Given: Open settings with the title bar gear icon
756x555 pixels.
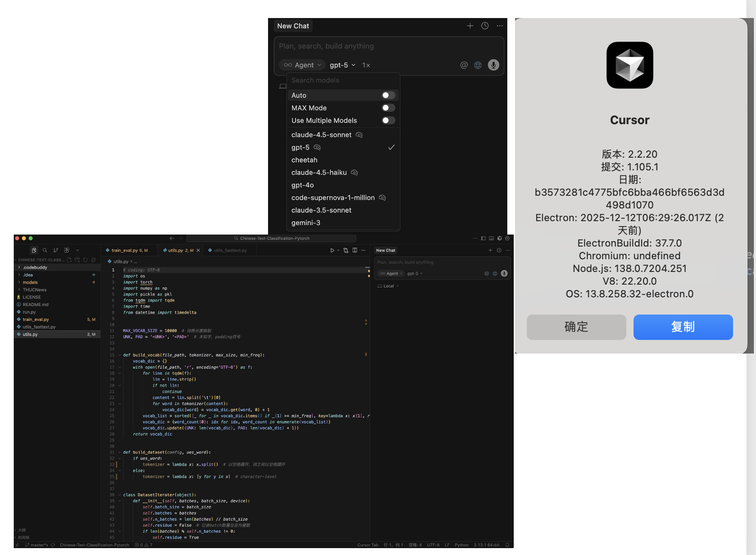Looking at the screenshot, I should coord(507,238).
